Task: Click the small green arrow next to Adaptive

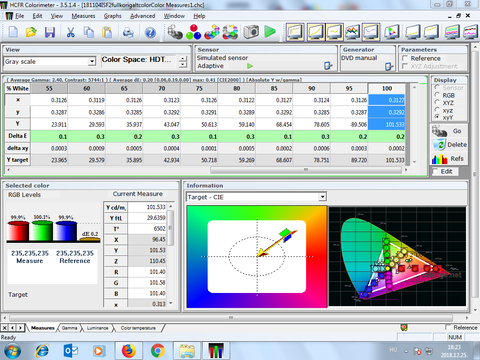Action: 250,66
